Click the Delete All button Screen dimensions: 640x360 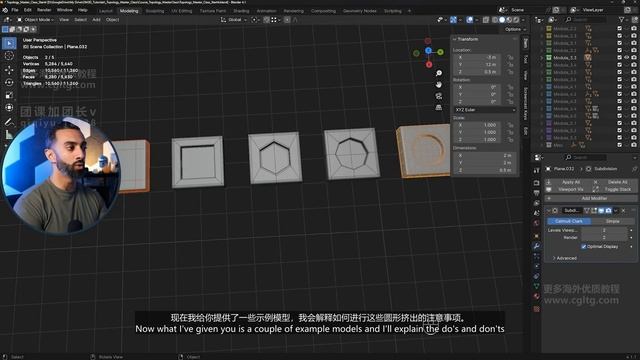click(613, 182)
